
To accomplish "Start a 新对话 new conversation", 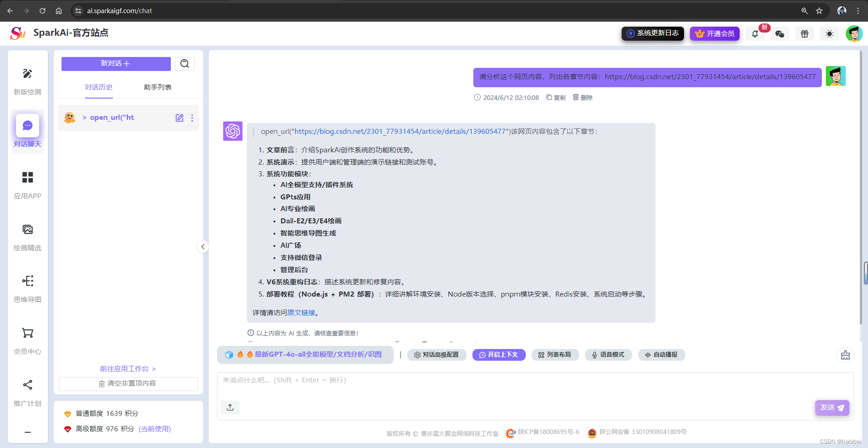I will tap(116, 64).
